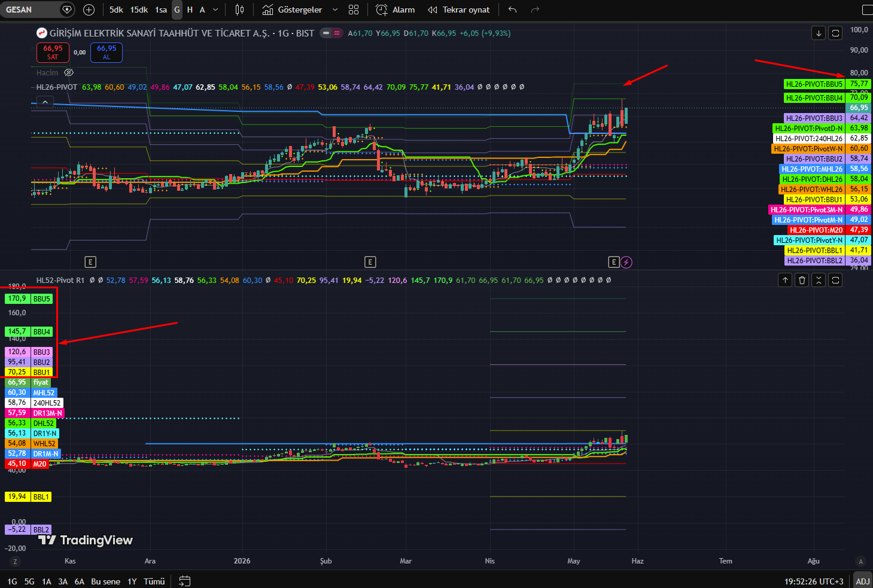Open the Göstergeler indicators dialog
This screenshot has width=873, height=588.
pos(293,10)
